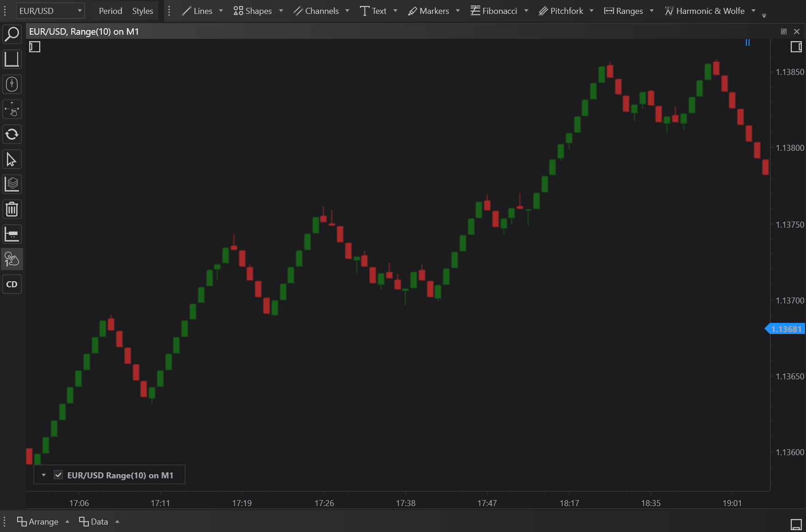The height and width of the screenshot is (532, 806).
Task: Toggle the left panel icon at chart top-left
Action: [35, 47]
